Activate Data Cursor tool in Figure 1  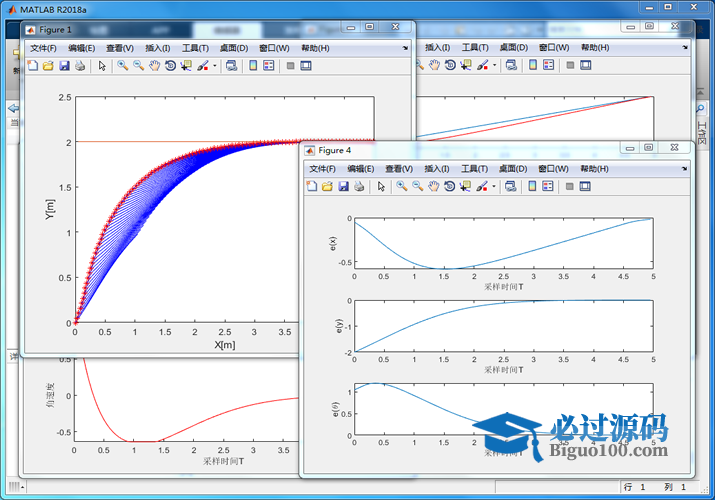click(186, 66)
